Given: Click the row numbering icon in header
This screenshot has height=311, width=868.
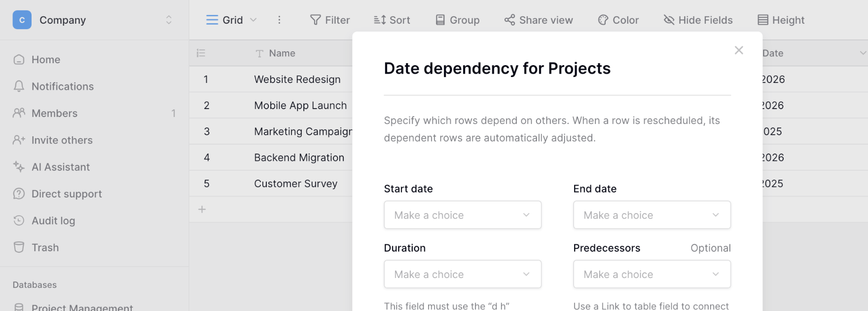Looking at the screenshot, I should [x=201, y=53].
